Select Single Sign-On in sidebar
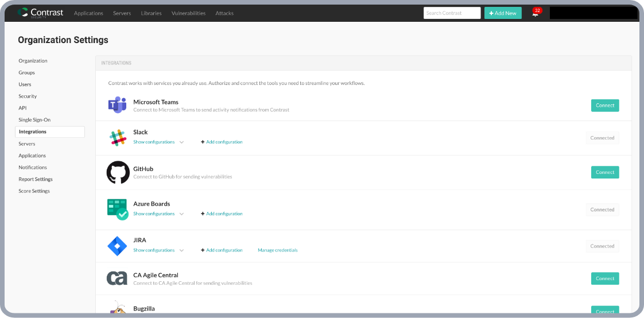 pyautogui.click(x=34, y=120)
